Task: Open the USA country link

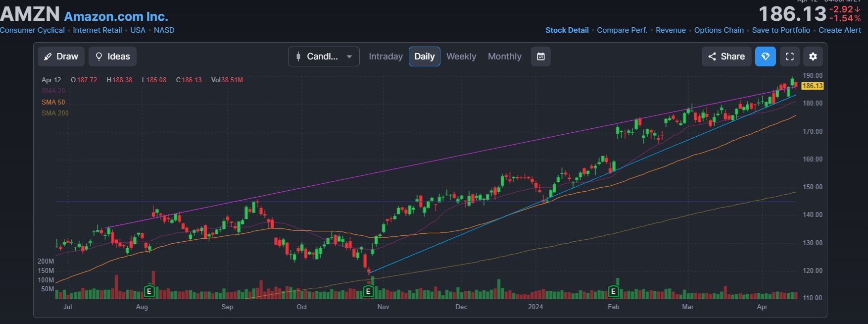Action: click(x=138, y=30)
